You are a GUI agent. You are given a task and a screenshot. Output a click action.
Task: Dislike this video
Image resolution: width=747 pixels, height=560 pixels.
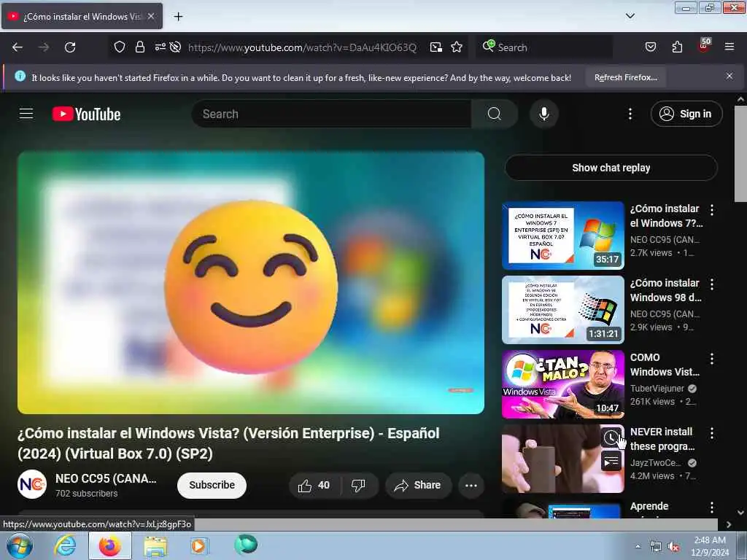[359, 485]
